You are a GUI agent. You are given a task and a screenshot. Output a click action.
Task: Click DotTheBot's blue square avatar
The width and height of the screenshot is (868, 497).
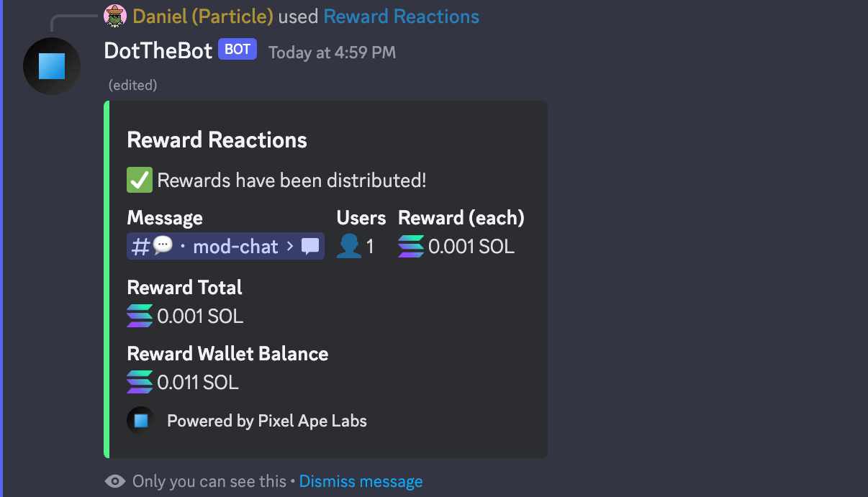point(51,65)
